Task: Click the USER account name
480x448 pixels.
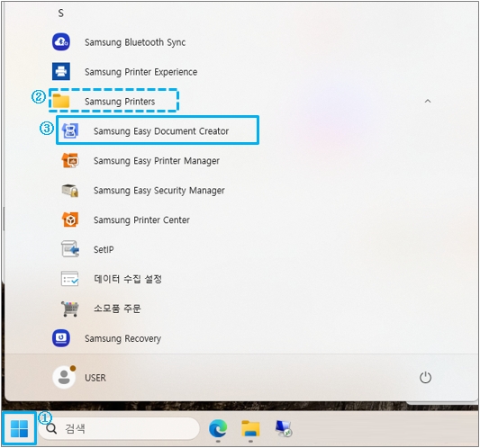Action: click(x=95, y=378)
